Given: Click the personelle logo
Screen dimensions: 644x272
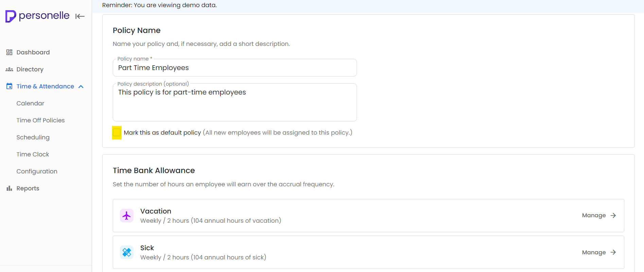Looking at the screenshot, I should point(37,15).
